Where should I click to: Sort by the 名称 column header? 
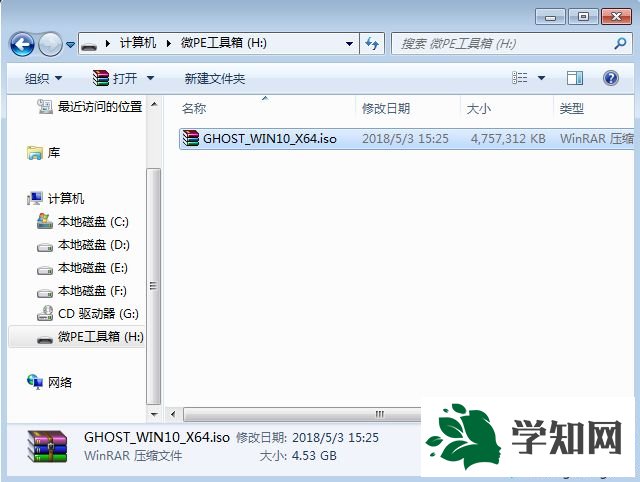pos(194,108)
